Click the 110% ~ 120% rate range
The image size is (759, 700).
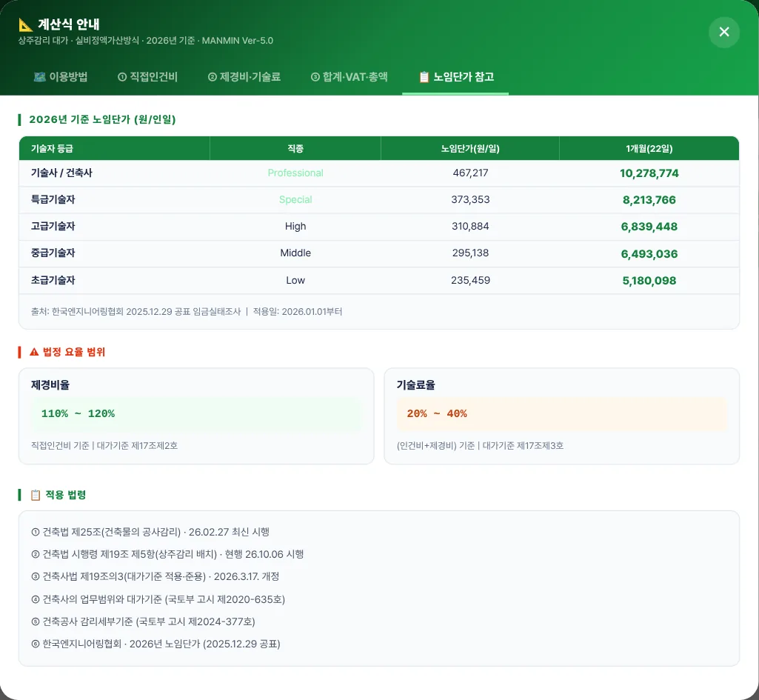[x=78, y=413]
